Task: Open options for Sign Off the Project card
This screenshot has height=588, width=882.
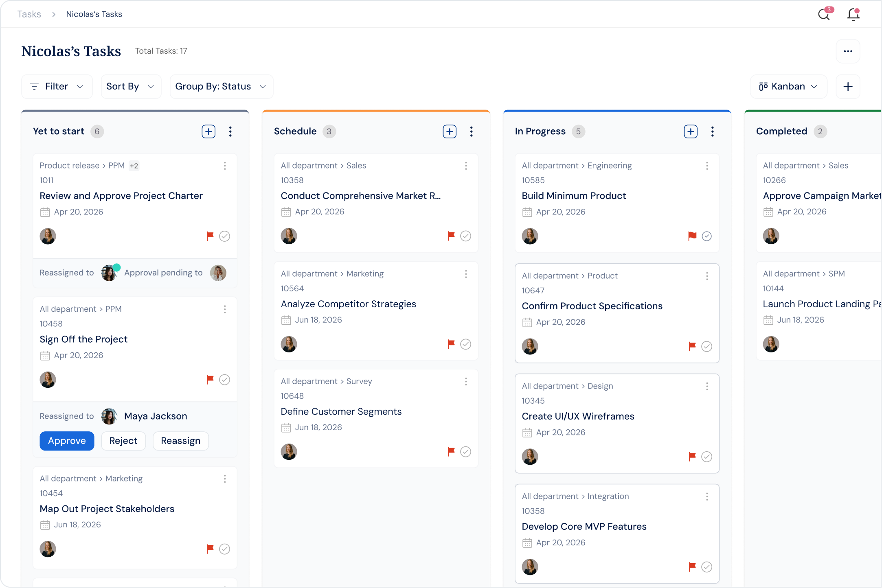Action: point(225,309)
